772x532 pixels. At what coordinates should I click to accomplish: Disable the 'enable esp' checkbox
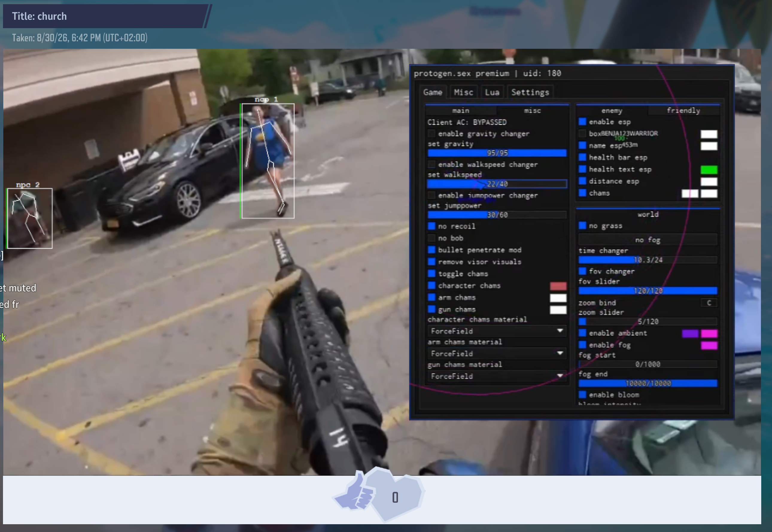coord(582,122)
